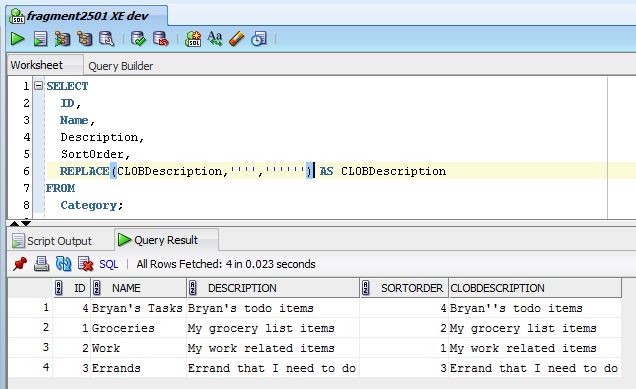Screen dimensions: 636x389
Task: Pin the query result with the pushpin icon
Action: [x=19, y=264]
